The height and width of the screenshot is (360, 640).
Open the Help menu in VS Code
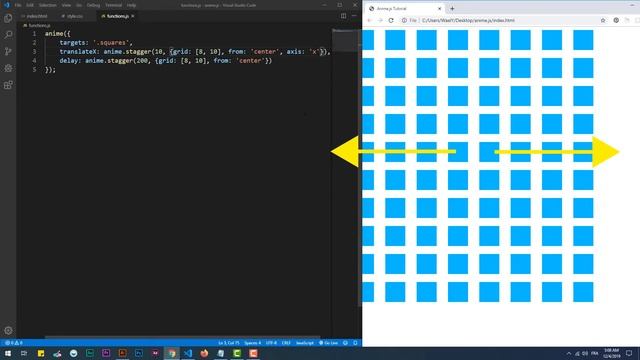pyautogui.click(x=131, y=5)
